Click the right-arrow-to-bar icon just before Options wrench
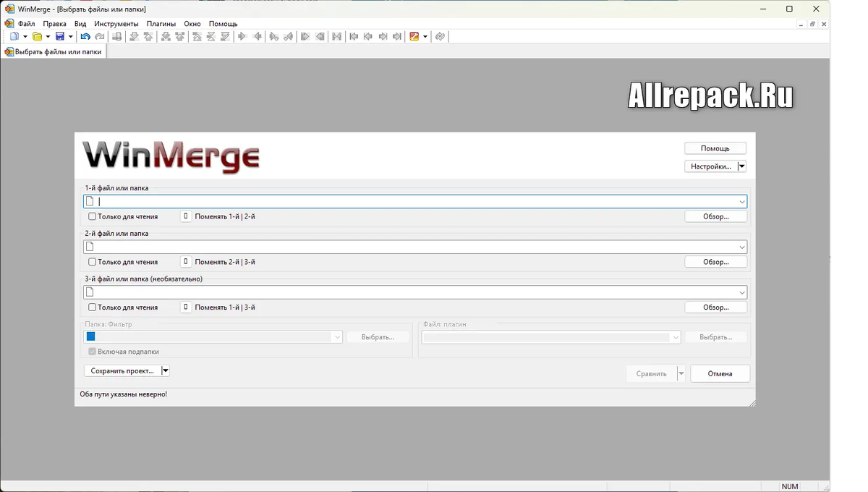 click(397, 36)
